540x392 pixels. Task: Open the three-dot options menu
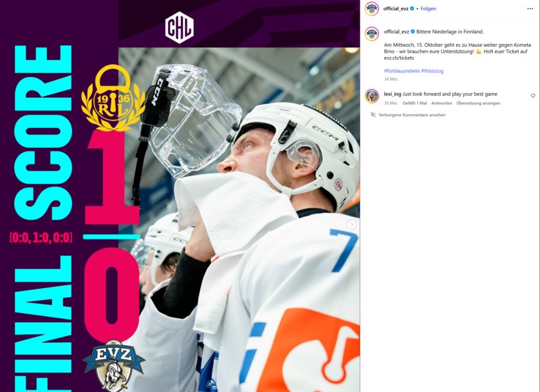click(x=530, y=8)
